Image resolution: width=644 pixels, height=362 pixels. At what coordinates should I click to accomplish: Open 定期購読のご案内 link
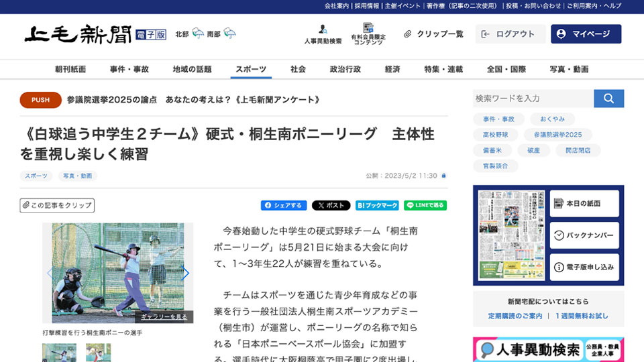tap(515, 316)
